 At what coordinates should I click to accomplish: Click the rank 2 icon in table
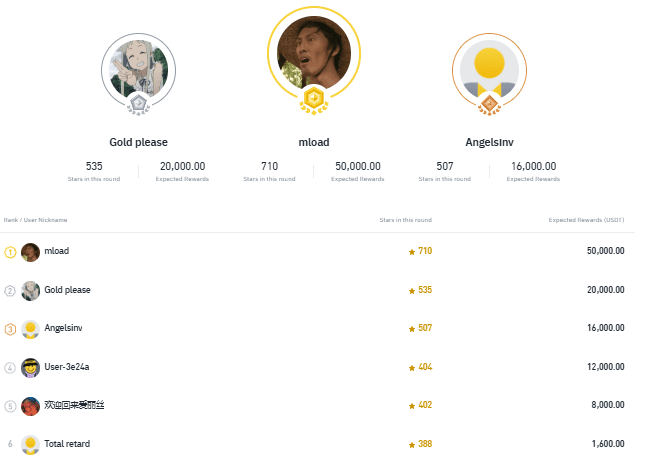[11, 290]
